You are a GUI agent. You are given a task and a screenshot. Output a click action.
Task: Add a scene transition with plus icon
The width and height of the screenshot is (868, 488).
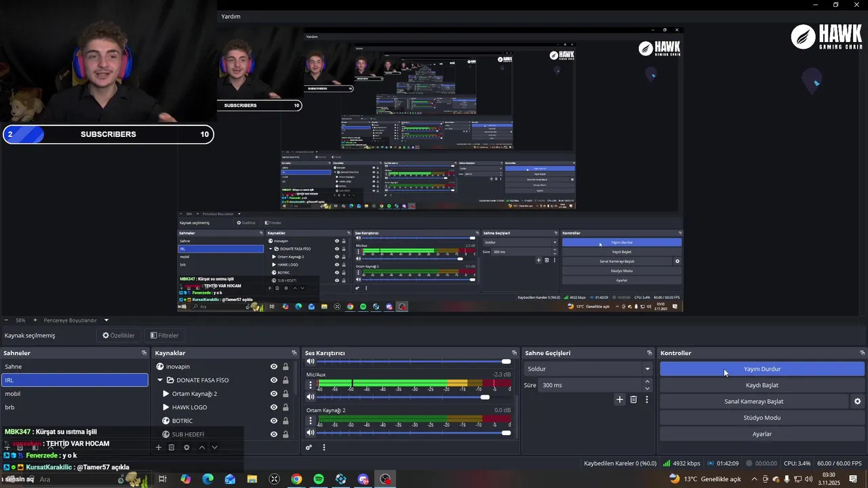click(619, 400)
